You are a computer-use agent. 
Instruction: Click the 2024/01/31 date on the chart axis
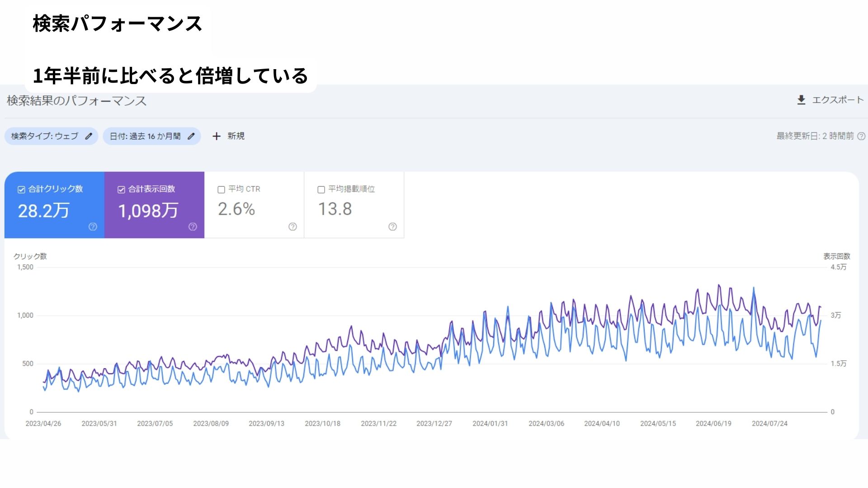(x=490, y=424)
